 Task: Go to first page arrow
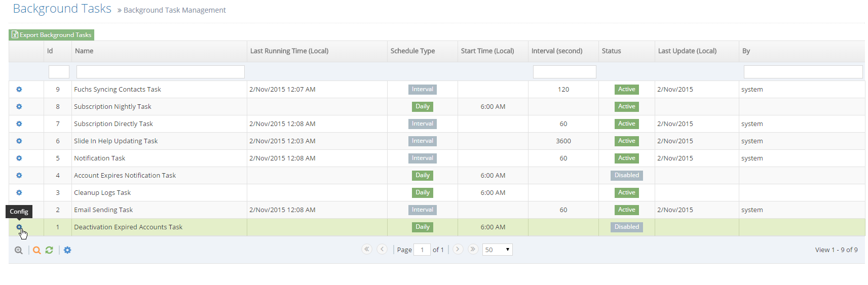click(x=366, y=249)
